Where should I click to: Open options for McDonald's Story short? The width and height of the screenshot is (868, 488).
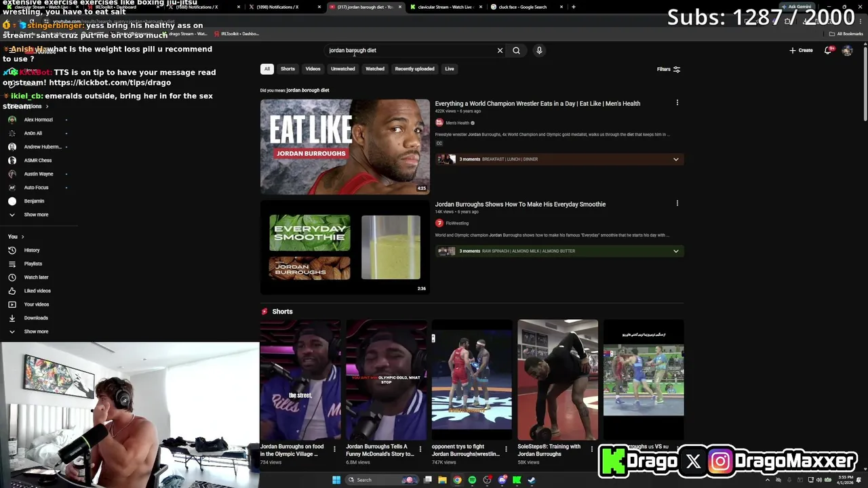(420, 449)
